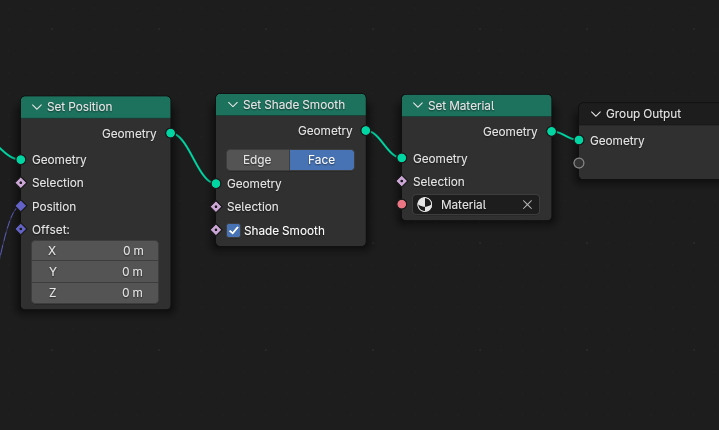Click the Position input socket on Set Position
The image size is (719, 430).
pyautogui.click(x=21, y=206)
